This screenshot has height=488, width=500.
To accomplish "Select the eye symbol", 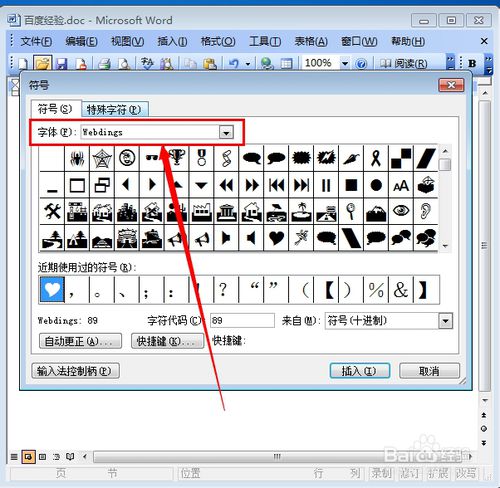I will [401, 211].
